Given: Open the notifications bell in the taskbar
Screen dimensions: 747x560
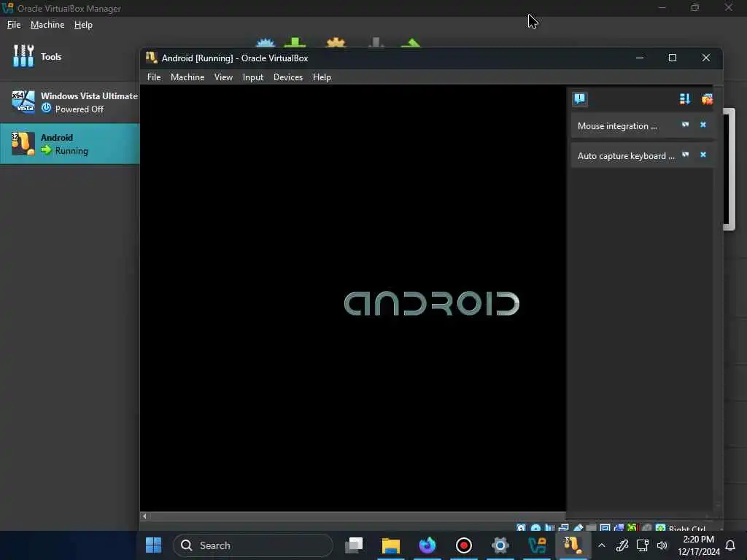Looking at the screenshot, I should 729,545.
